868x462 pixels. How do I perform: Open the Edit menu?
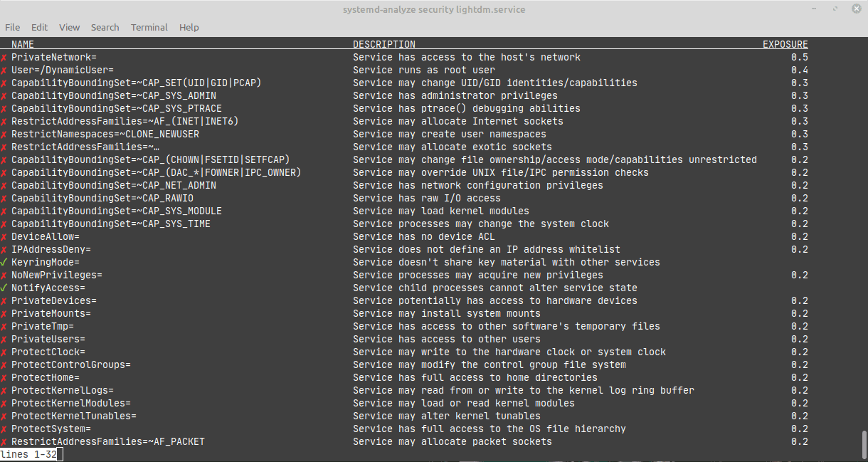click(39, 27)
